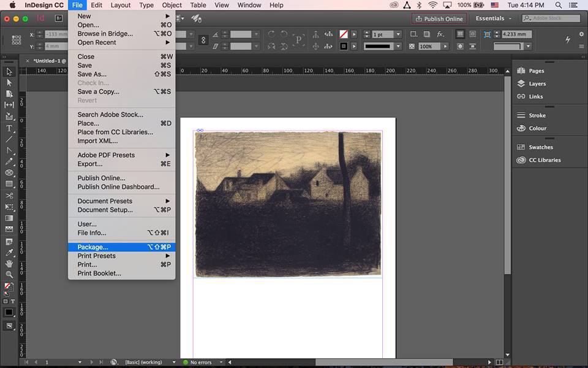Open the stroke weight dropdown
This screenshot has height=368, width=588.
(x=398, y=34)
